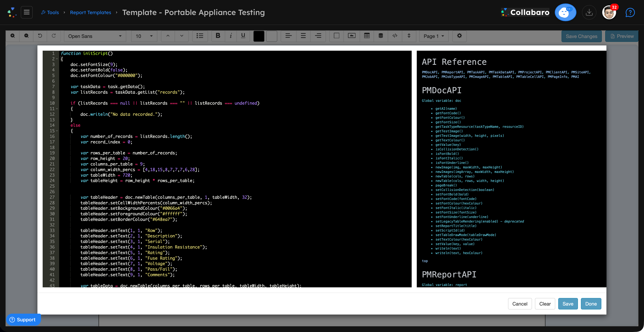Select the insert image tool

(351, 36)
